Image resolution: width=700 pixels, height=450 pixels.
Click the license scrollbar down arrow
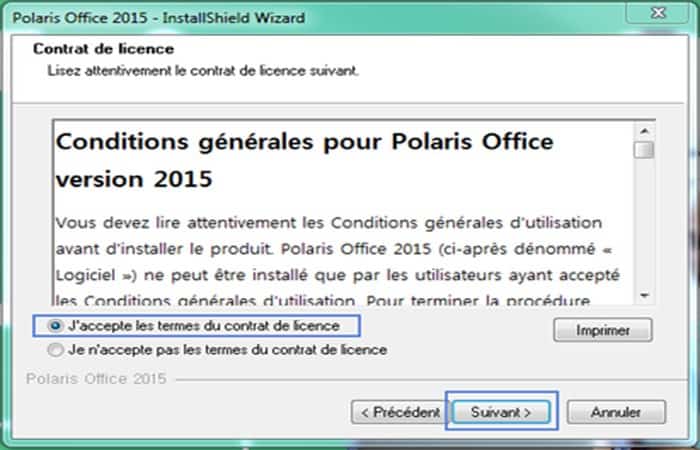coord(645,296)
